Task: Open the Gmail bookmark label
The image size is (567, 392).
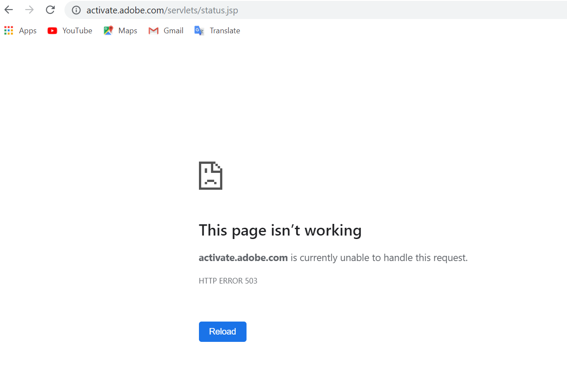Action: tap(173, 31)
